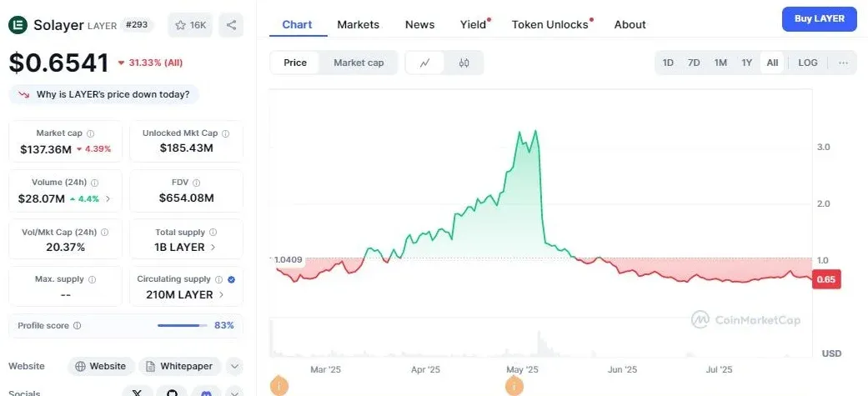Add Solayer to watchlist via star button
The width and height of the screenshot is (868, 396).
tap(190, 25)
